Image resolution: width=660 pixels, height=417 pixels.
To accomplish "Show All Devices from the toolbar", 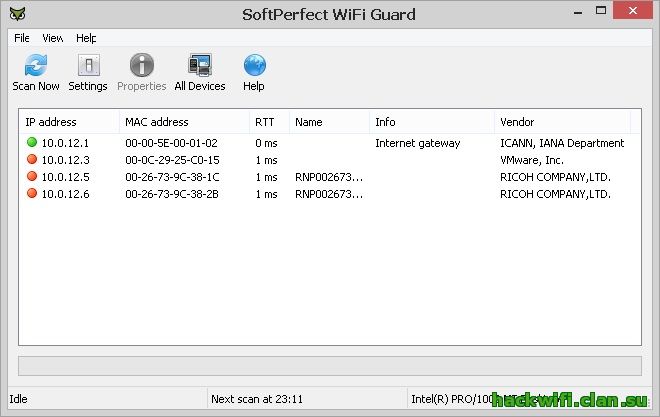I will 200,72.
